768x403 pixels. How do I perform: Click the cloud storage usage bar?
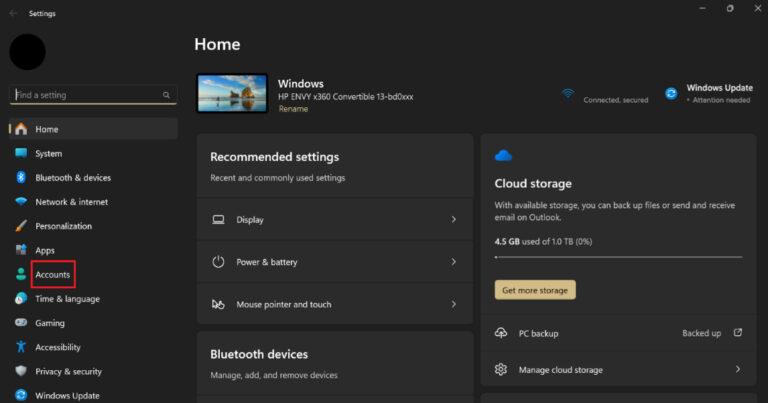[618, 257]
